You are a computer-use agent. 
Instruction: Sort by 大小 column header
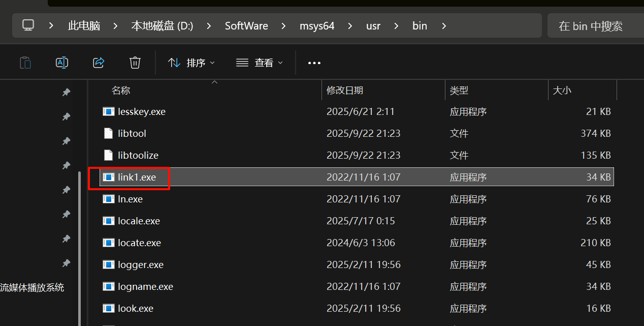click(562, 91)
